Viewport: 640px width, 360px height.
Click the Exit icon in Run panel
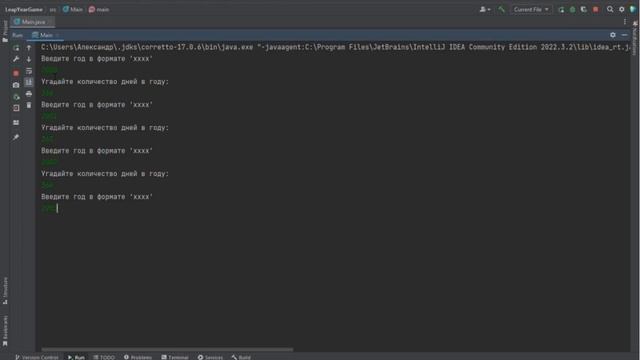tap(16, 108)
